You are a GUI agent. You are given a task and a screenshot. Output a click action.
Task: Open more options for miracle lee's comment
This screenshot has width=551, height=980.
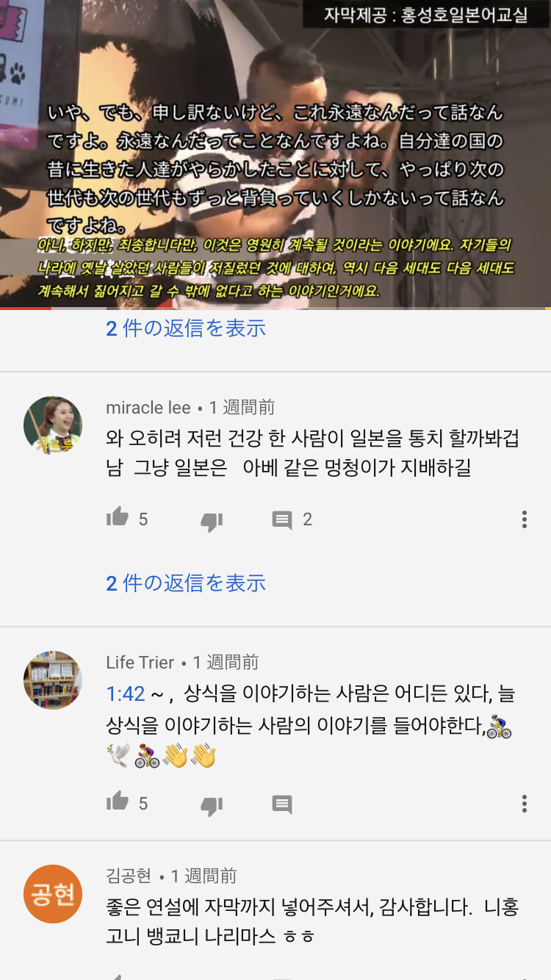point(524,519)
